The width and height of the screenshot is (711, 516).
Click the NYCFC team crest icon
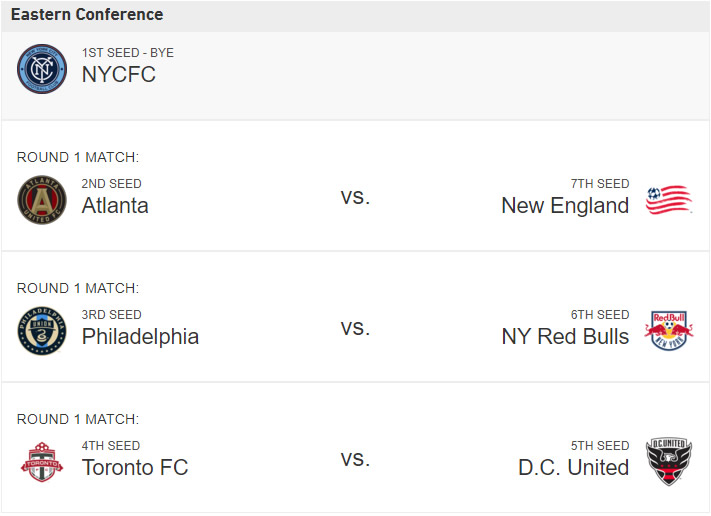click(42, 69)
